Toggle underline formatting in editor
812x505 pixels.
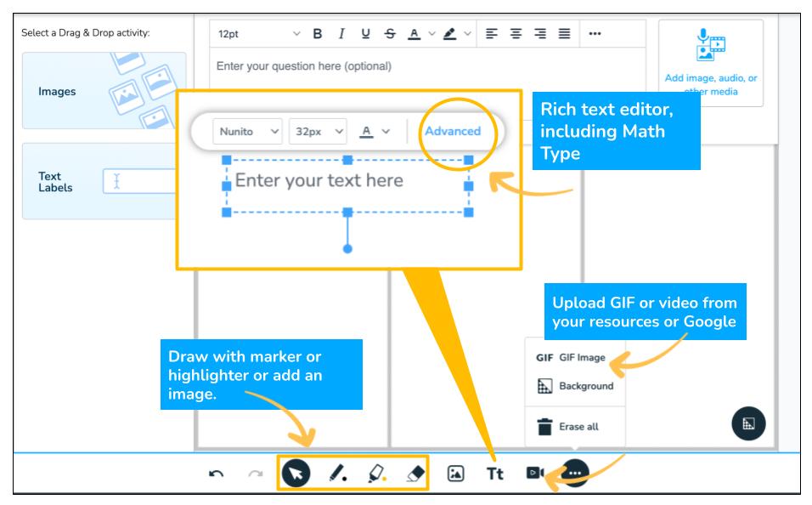pos(365,35)
